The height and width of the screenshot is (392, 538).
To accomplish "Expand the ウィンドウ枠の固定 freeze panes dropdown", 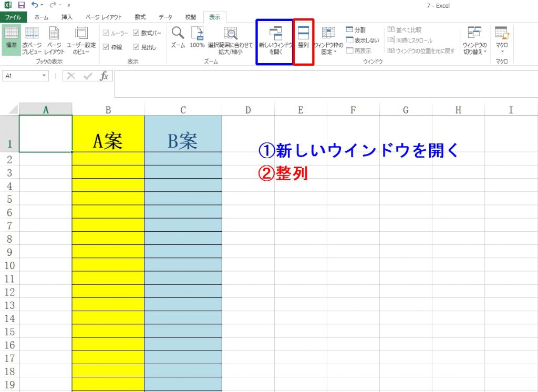I will click(x=328, y=41).
